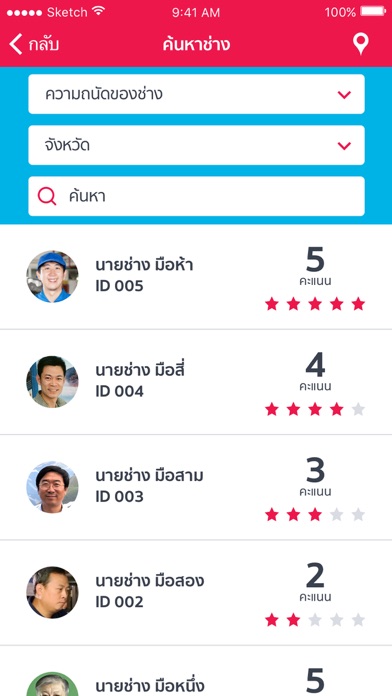
Task: Open profile photo of นายช่าง มือห้า
Action: [52, 277]
